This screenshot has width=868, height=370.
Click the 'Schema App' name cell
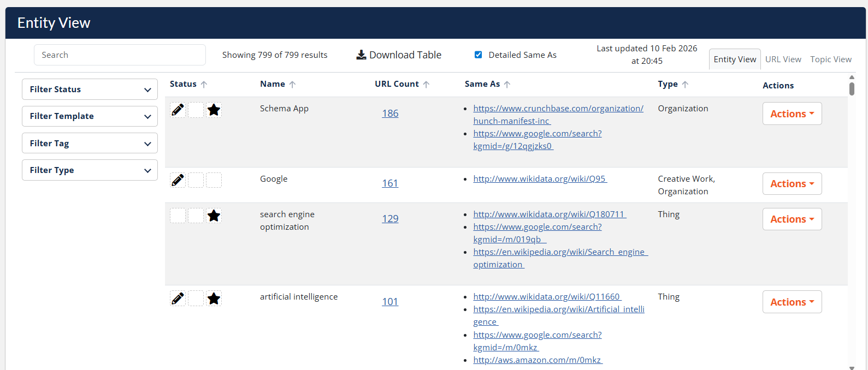284,109
